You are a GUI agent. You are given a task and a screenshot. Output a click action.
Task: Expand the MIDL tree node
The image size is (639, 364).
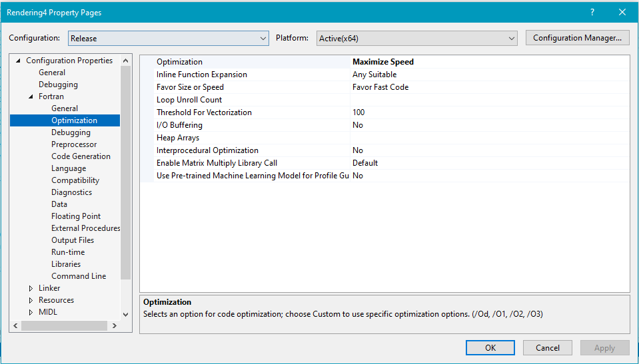(x=31, y=312)
